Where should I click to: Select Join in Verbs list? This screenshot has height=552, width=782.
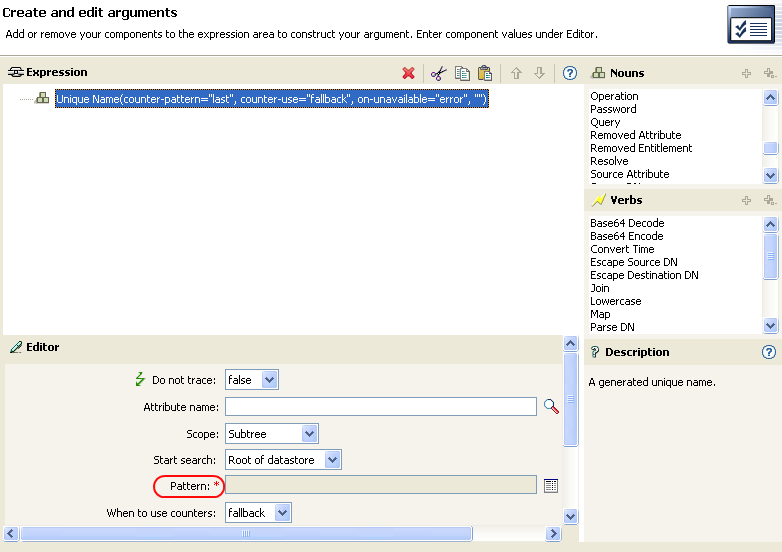point(599,288)
